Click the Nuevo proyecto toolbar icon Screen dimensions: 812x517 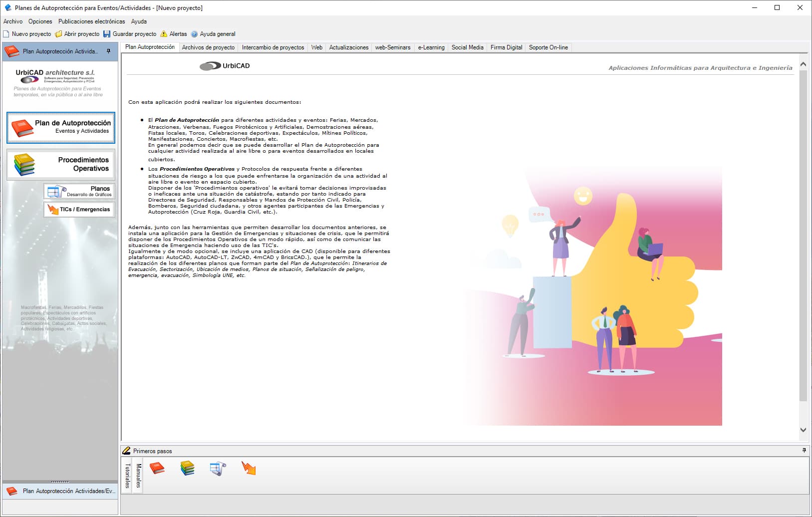click(x=6, y=34)
